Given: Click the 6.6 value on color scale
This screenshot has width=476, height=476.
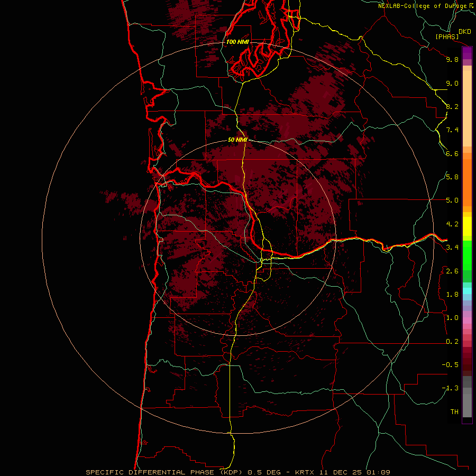Looking at the screenshot, I should (452, 153).
